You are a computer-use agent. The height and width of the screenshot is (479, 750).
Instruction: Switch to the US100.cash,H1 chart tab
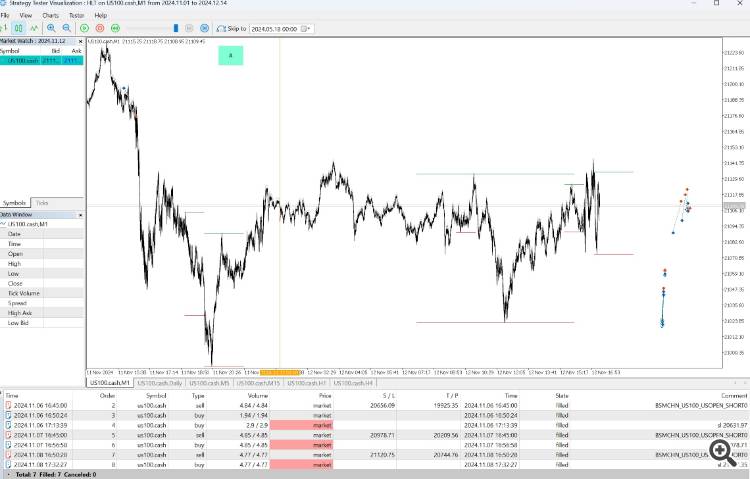click(306, 383)
